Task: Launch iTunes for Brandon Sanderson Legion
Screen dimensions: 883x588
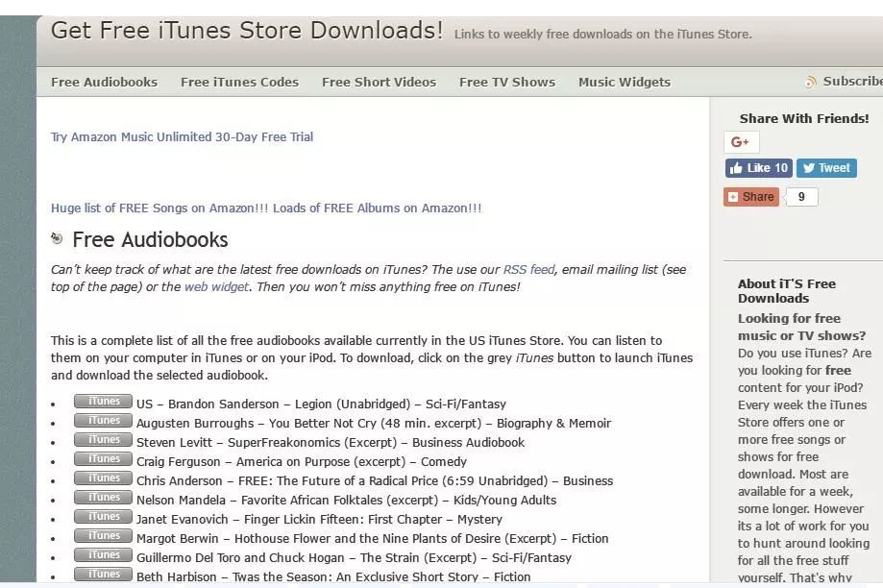Action: 103,401
